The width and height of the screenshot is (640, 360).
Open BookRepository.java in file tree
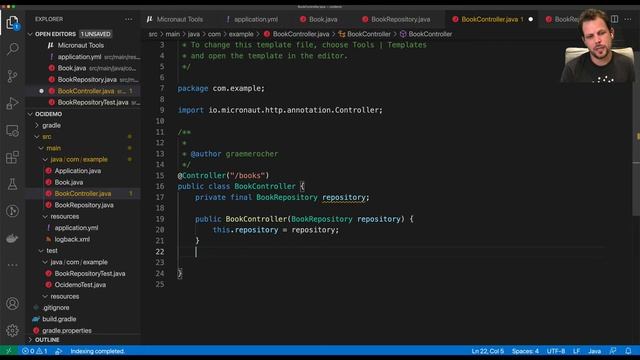click(84, 205)
